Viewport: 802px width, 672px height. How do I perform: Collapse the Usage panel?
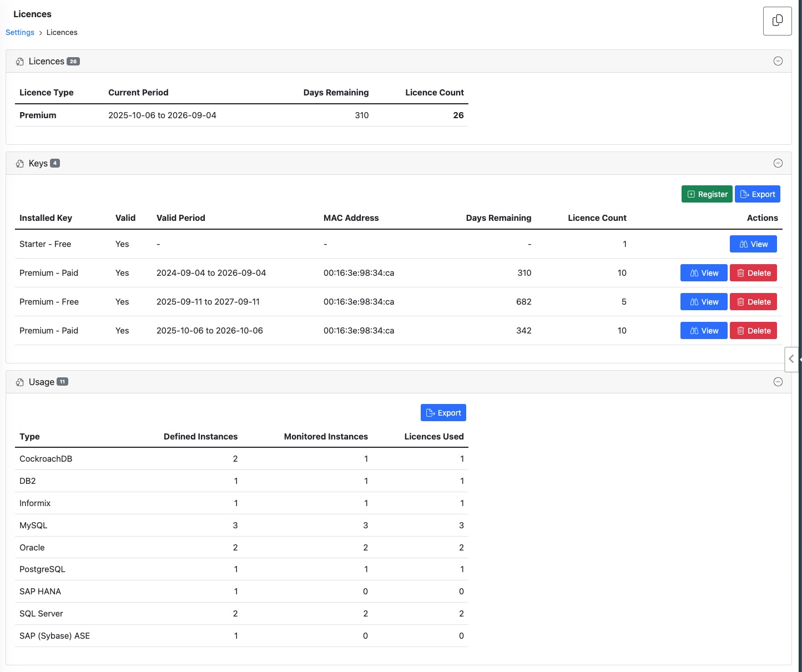click(778, 382)
